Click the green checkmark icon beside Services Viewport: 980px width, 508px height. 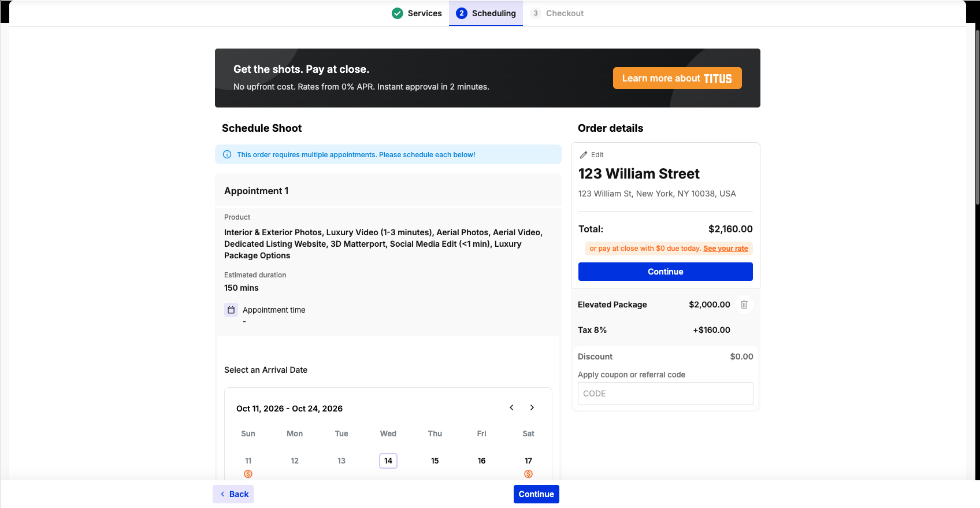[398, 13]
